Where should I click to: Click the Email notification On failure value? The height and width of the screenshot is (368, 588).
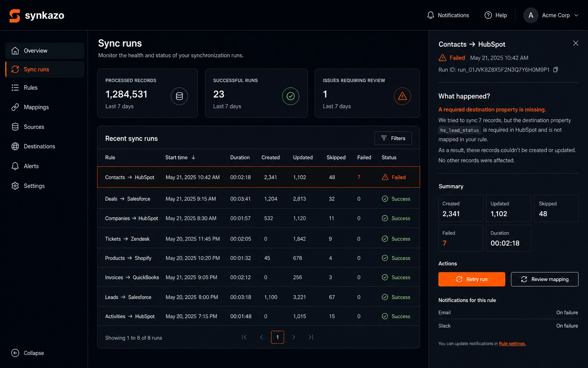point(567,313)
